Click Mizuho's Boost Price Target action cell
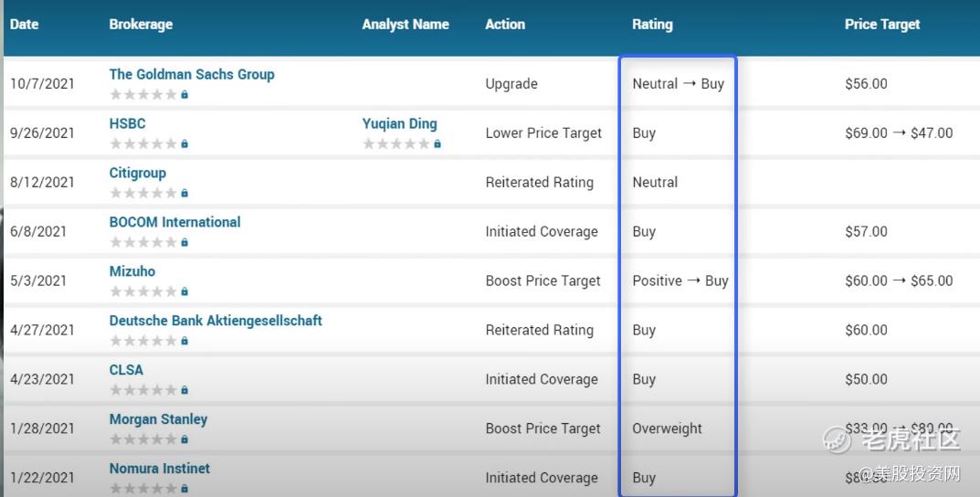Image resolution: width=980 pixels, height=497 pixels. click(543, 280)
